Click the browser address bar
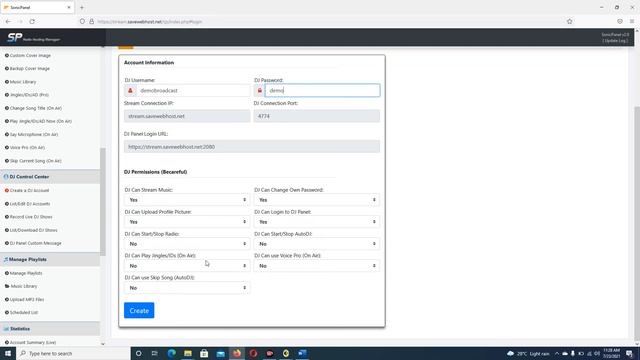Image resolution: width=640 pixels, height=360 pixels. [x=327, y=22]
